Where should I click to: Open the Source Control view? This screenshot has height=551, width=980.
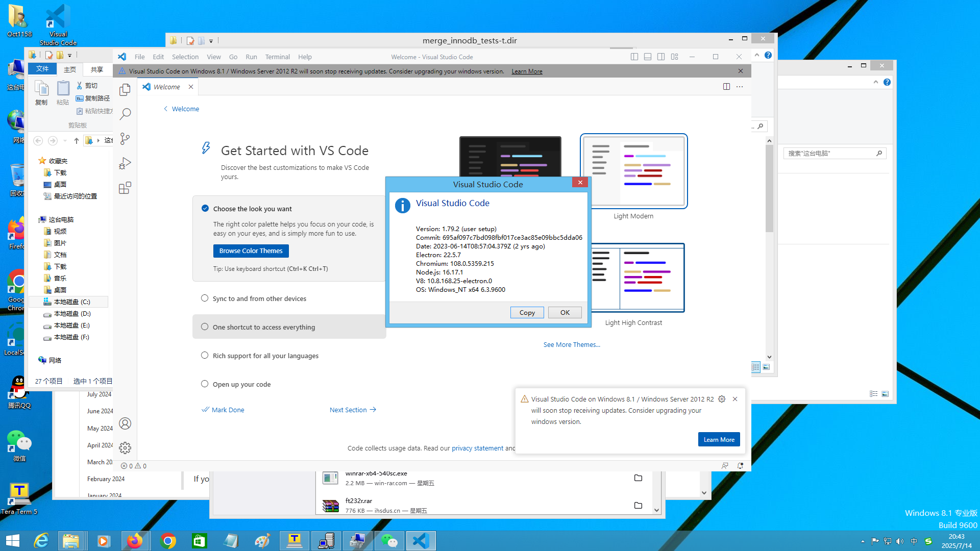click(125, 139)
